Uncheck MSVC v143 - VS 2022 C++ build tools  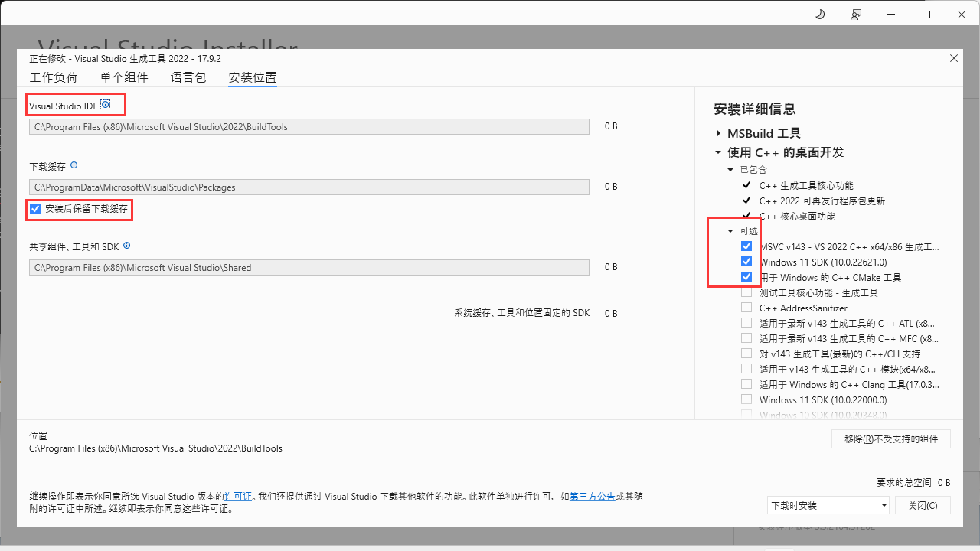(x=746, y=246)
